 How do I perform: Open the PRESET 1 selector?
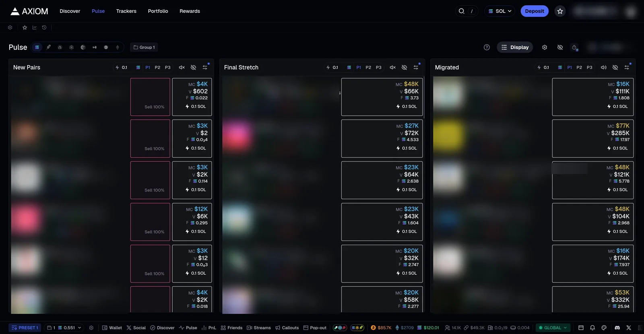coord(25,328)
